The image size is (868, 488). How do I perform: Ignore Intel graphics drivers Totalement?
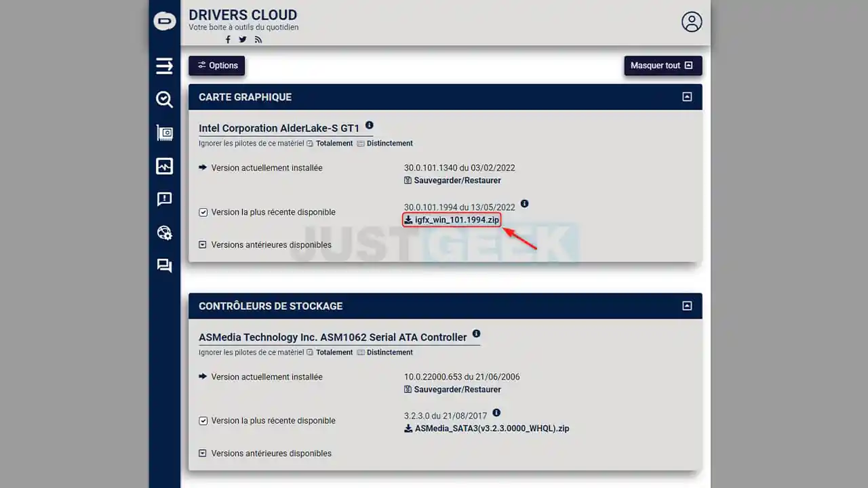point(330,144)
